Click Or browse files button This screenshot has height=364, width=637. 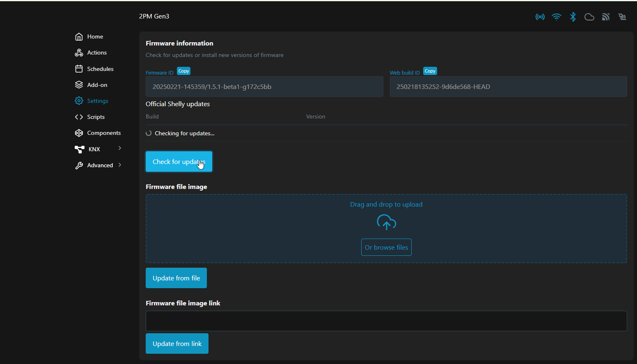[x=386, y=247]
